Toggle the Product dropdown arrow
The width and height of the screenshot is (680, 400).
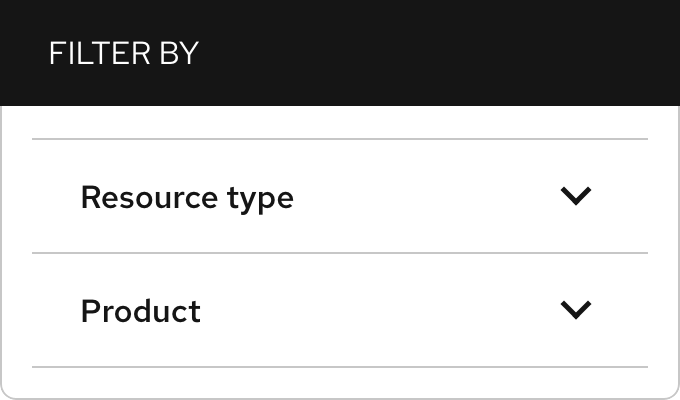tap(576, 310)
